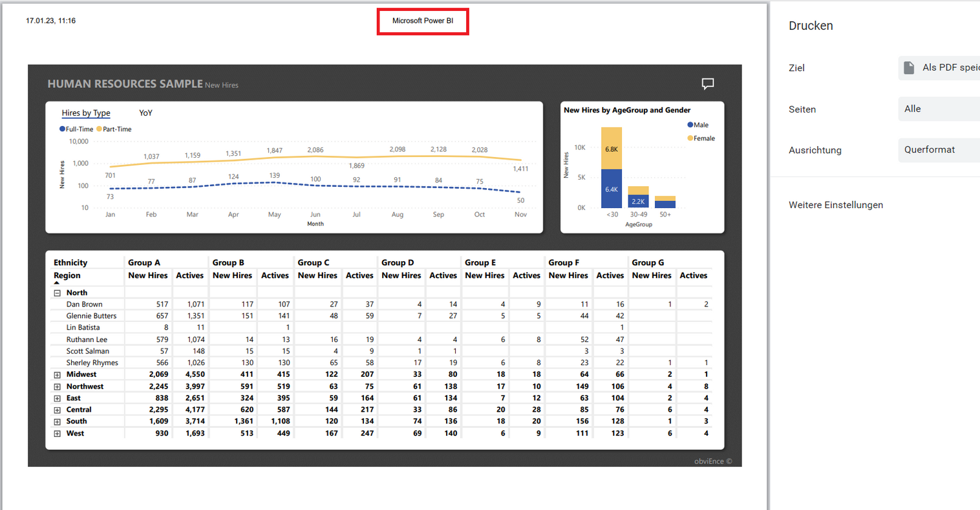The width and height of the screenshot is (980, 510).
Task: Expand Weitere Einstellungen section
Action: 836,205
